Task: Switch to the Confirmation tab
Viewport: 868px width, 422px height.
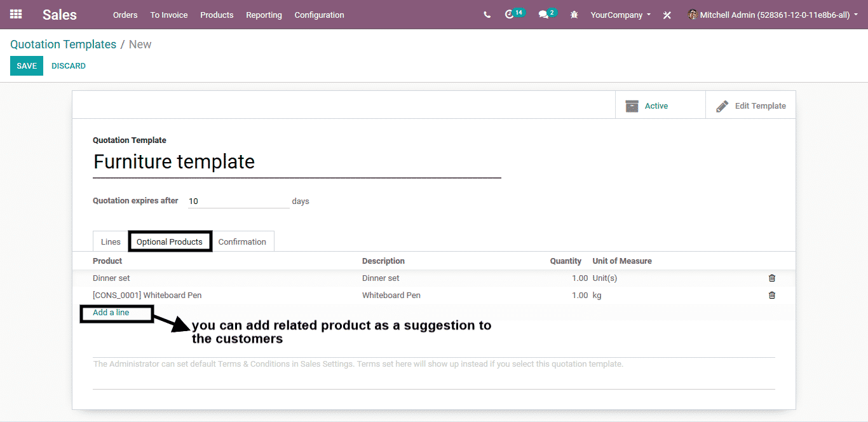Action: pos(242,242)
